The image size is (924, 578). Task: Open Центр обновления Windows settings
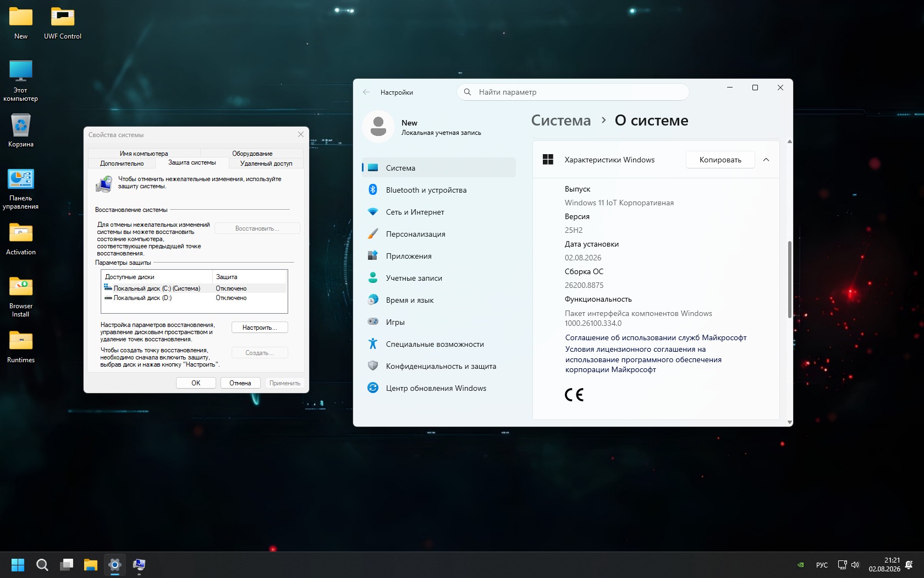439,388
